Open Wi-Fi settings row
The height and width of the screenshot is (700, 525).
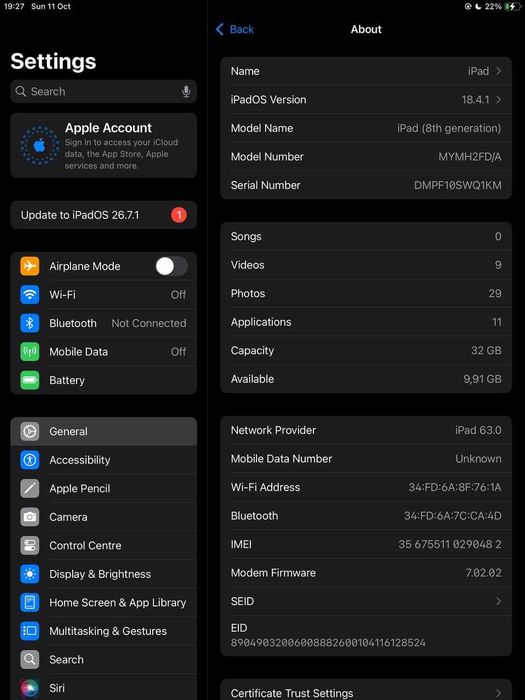coord(104,295)
